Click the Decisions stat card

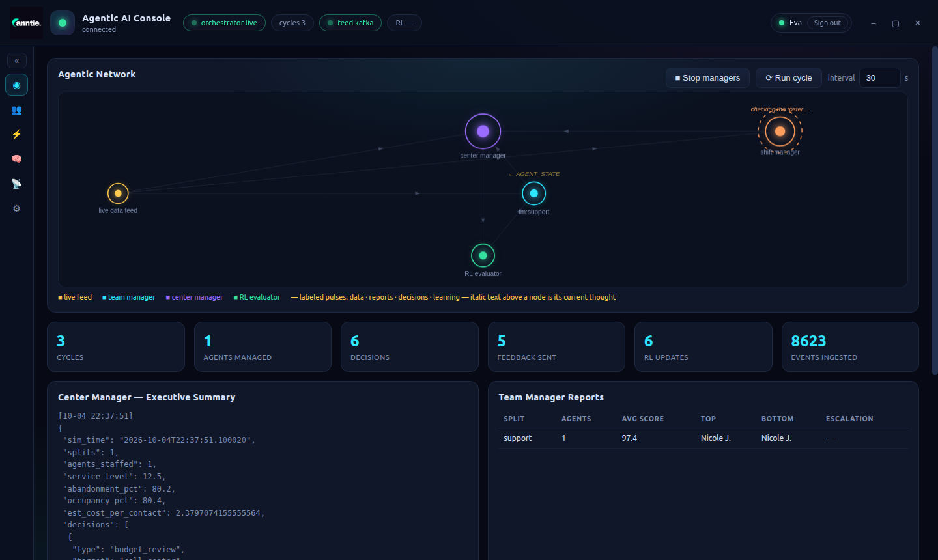tap(410, 347)
